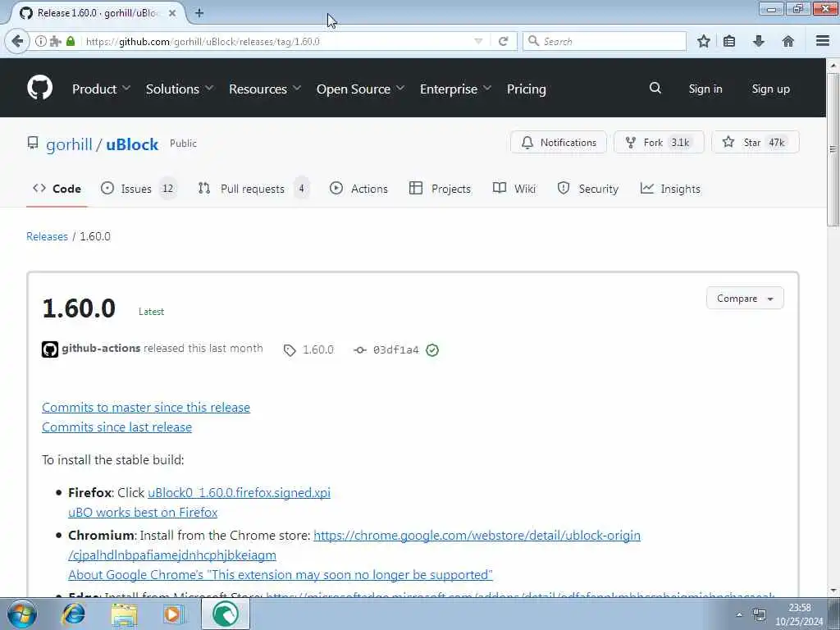Open the media player taskbar icon

click(x=173, y=614)
